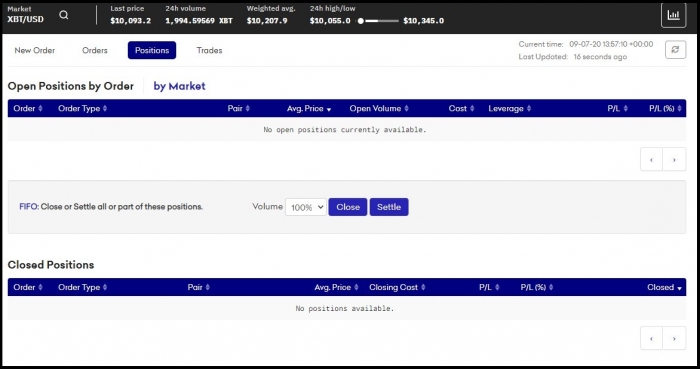Sort open positions by Leverage
Screen dimensions: 700x369
pos(509,108)
